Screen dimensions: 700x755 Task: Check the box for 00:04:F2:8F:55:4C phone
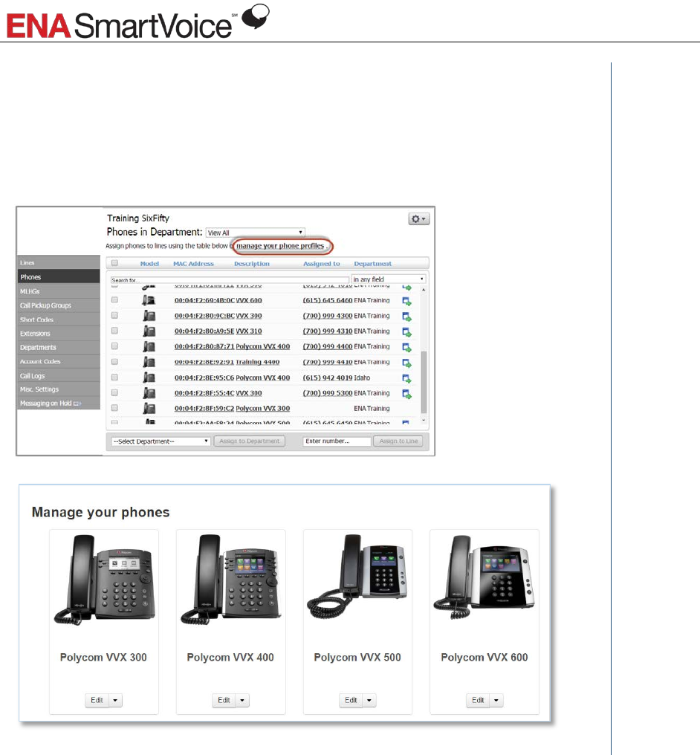coord(114,392)
